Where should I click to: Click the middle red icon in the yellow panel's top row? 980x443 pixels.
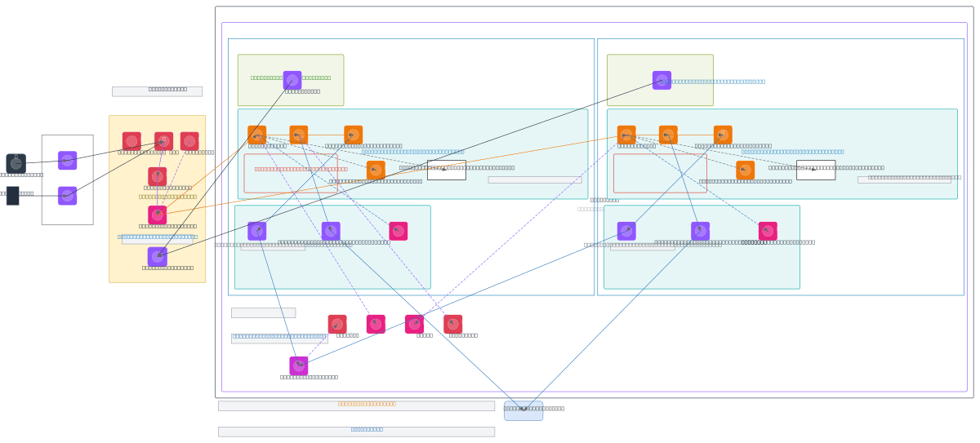tap(163, 141)
